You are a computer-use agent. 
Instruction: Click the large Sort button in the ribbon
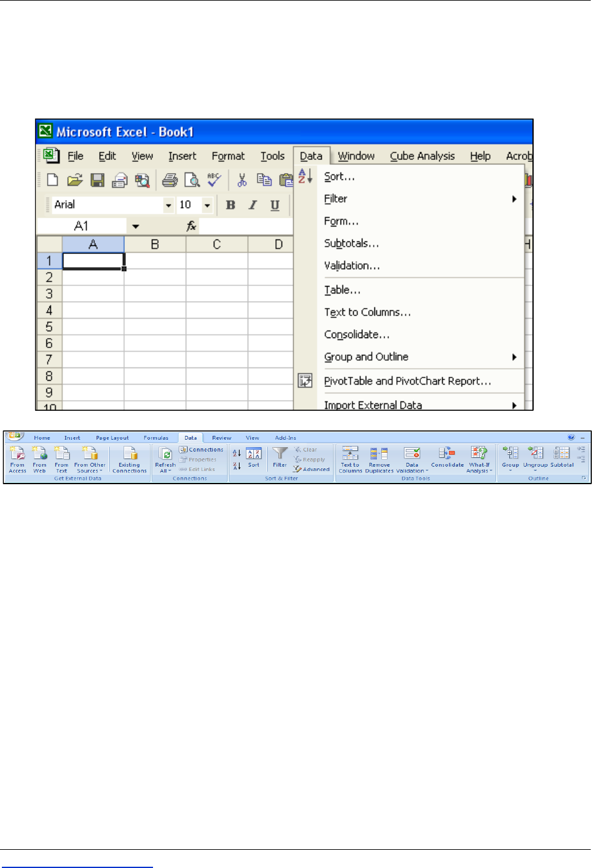tap(254, 458)
